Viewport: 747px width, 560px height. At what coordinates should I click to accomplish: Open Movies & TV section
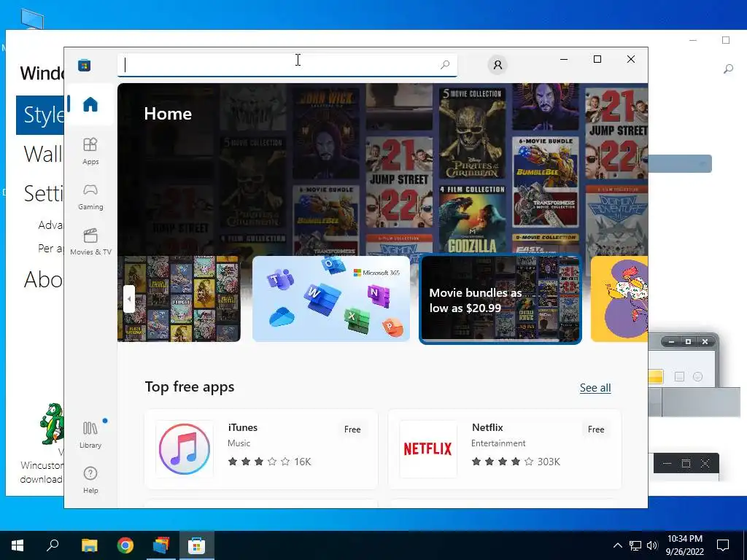(x=90, y=242)
